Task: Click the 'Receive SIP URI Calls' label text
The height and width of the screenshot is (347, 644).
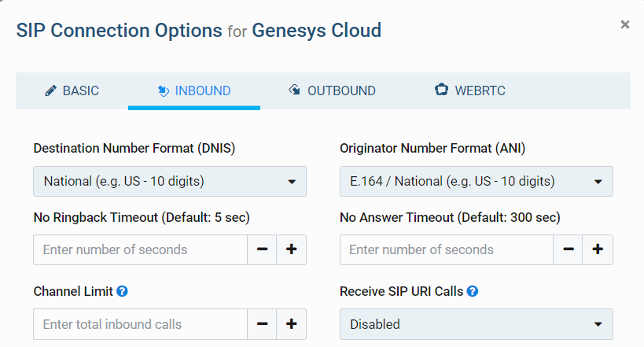Action: (402, 291)
